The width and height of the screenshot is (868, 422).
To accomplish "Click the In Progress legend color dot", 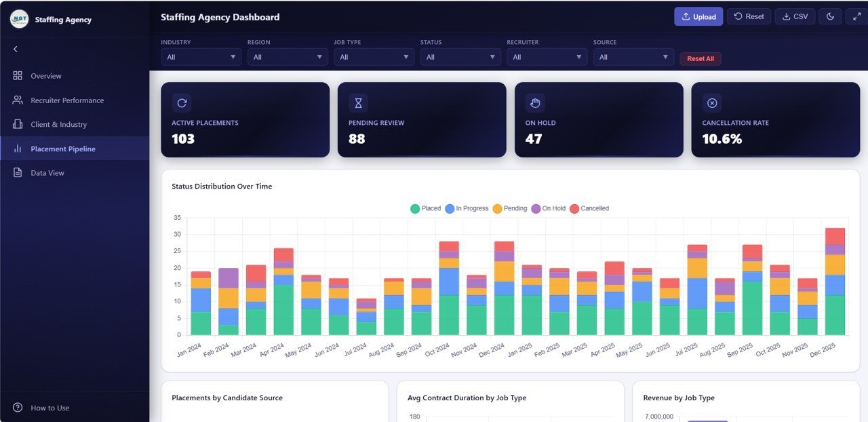I will (x=448, y=208).
